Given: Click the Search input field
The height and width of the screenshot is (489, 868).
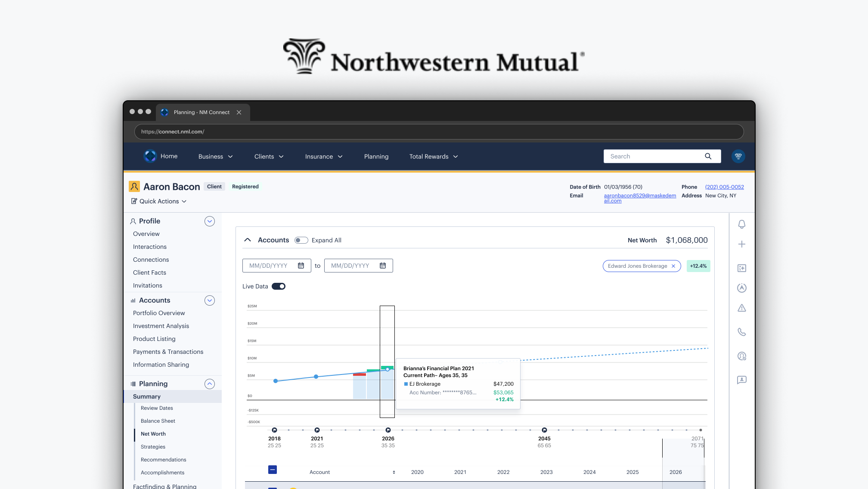Looking at the screenshot, I should 662,156.
